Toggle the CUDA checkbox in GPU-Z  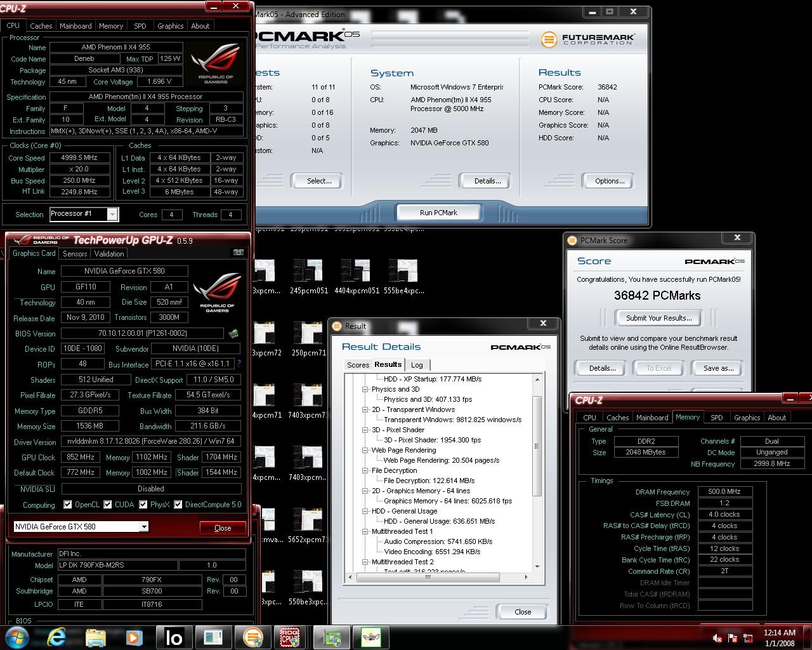click(107, 505)
